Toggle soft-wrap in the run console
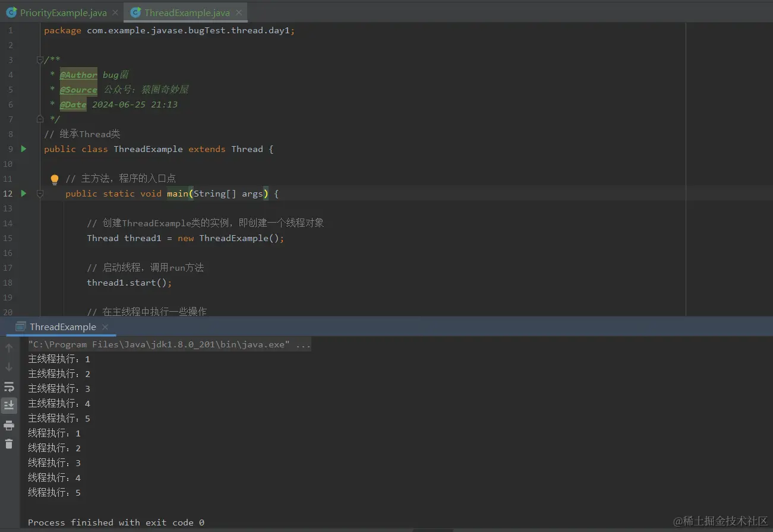 point(9,387)
